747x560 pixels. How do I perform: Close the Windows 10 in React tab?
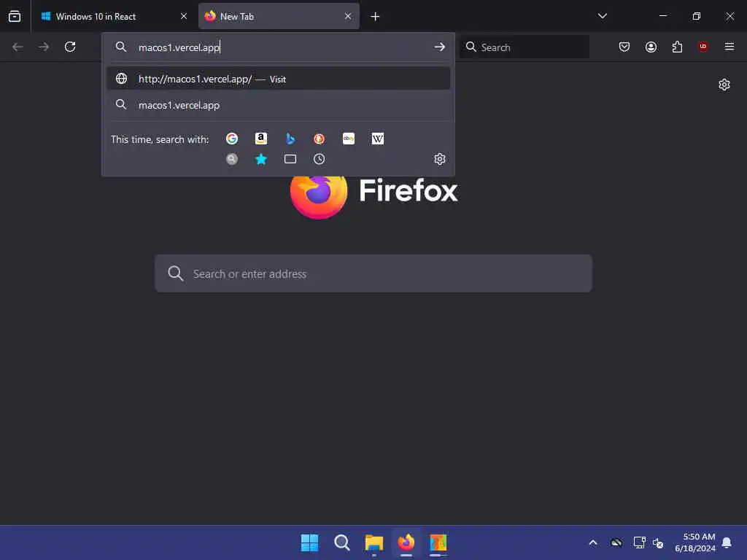coord(184,16)
